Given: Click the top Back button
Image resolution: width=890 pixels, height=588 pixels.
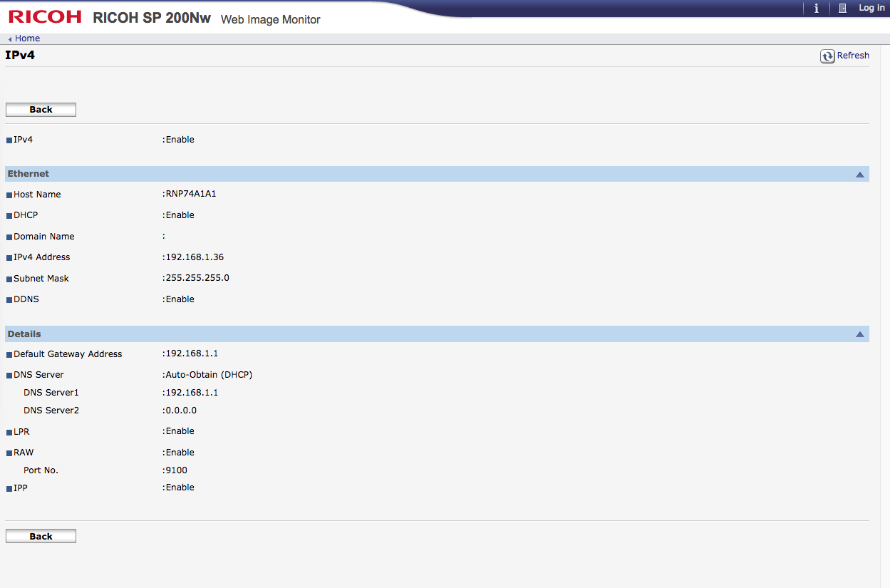Looking at the screenshot, I should 41,110.
